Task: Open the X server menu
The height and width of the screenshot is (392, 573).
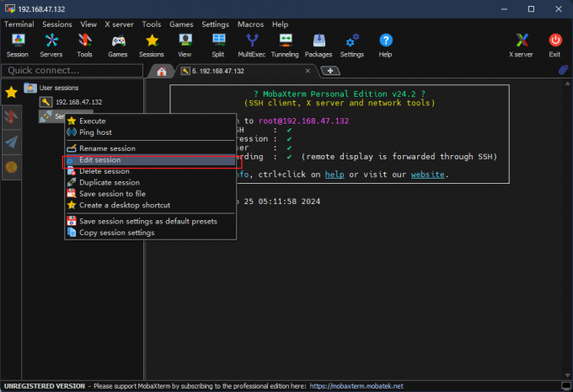Action: click(119, 24)
